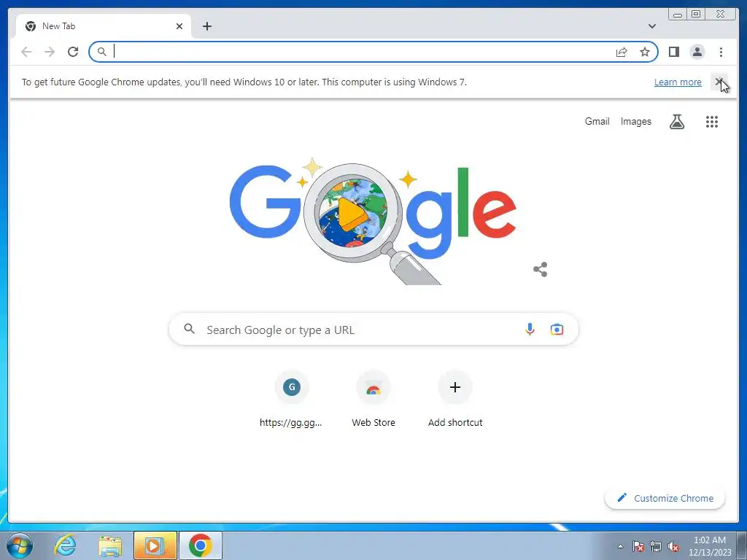Expand the tab search chevron
Image resolution: width=747 pixels, height=560 pixels.
[x=651, y=26]
